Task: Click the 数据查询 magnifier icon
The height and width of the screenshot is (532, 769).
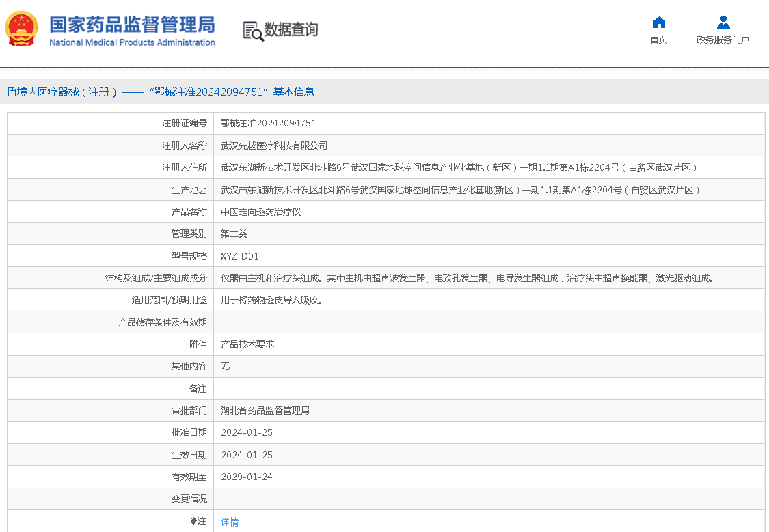Action: (x=253, y=31)
